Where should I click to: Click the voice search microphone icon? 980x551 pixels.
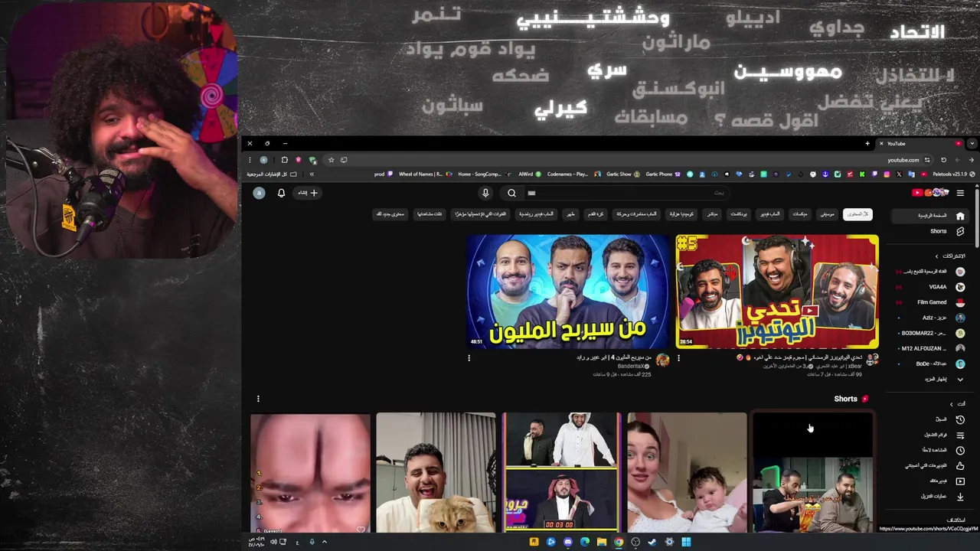[x=485, y=193]
